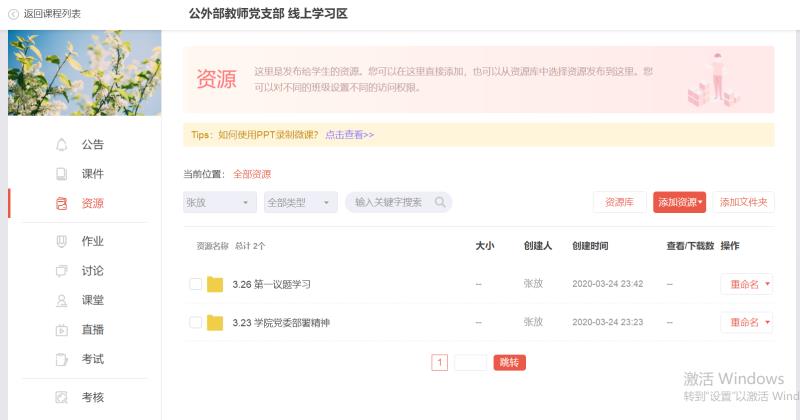Click the 输入关键字搜索 search field

coord(390,202)
